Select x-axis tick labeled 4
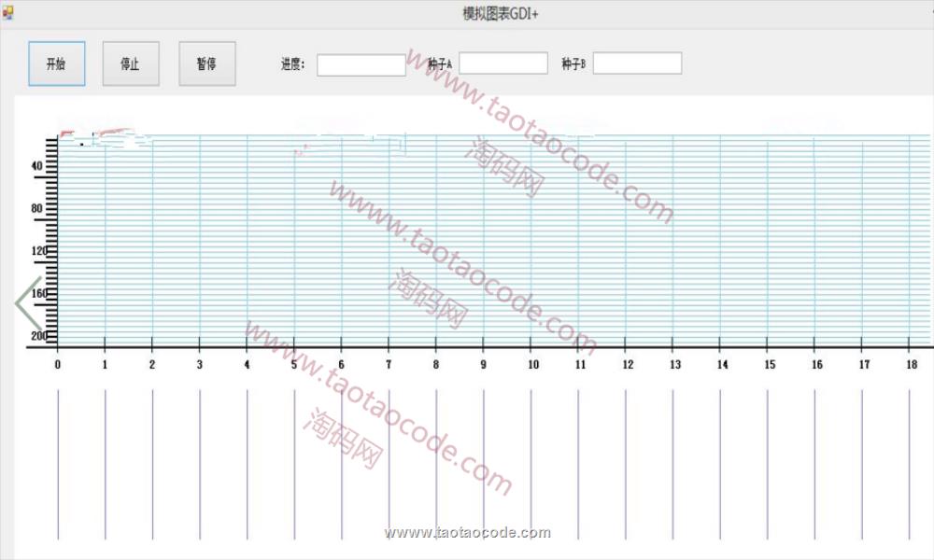This screenshot has height=560, width=934. click(x=247, y=365)
